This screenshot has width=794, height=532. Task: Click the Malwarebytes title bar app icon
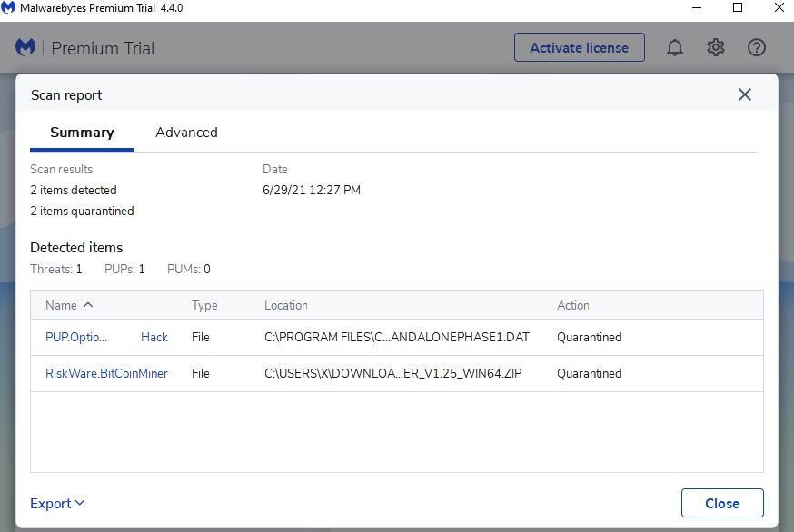(8, 7)
